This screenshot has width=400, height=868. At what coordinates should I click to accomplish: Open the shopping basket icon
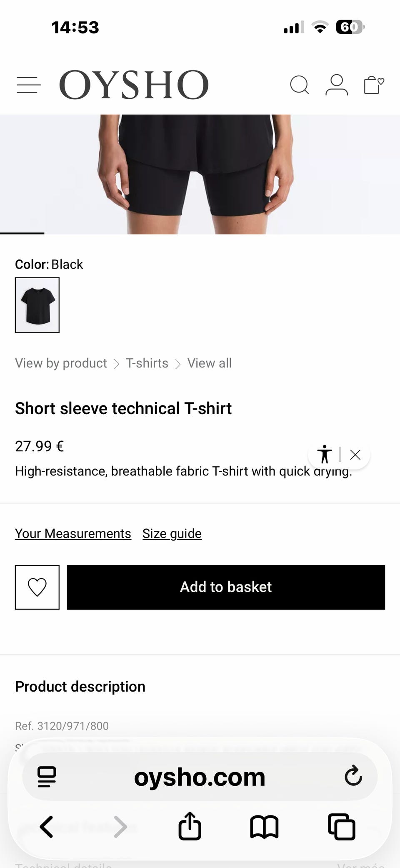click(374, 85)
